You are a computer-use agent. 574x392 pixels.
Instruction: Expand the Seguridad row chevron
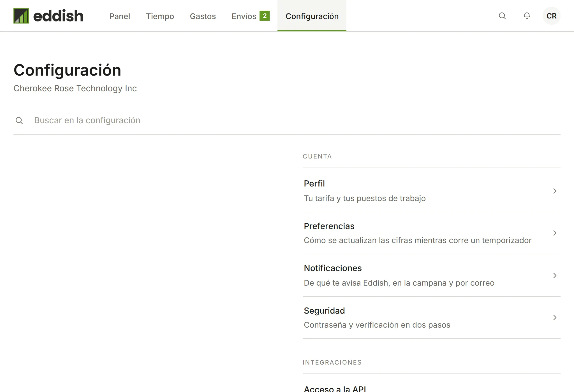[555, 318]
